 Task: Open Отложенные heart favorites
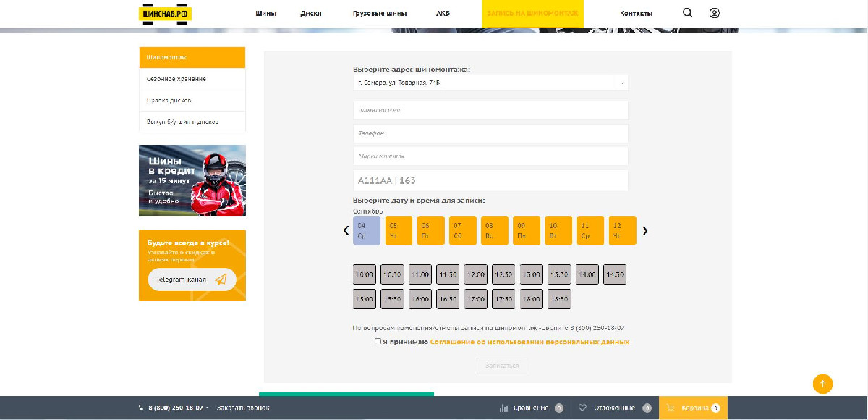coord(582,408)
